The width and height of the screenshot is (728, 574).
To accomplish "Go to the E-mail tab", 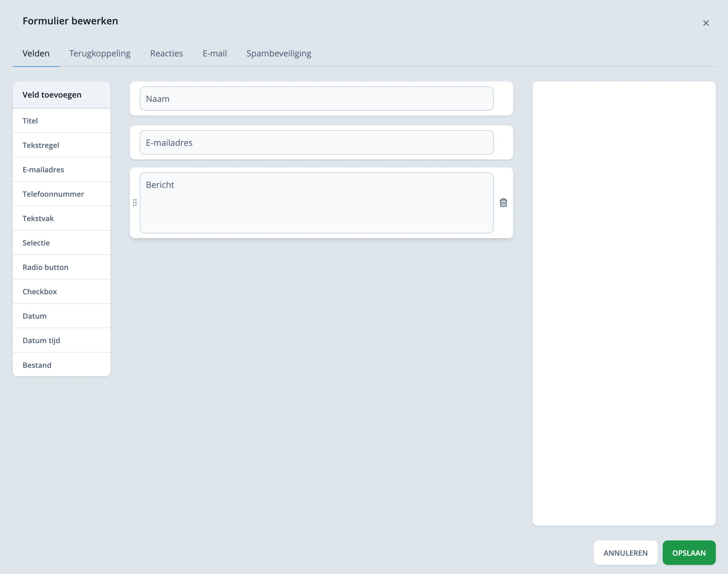I will coord(214,53).
